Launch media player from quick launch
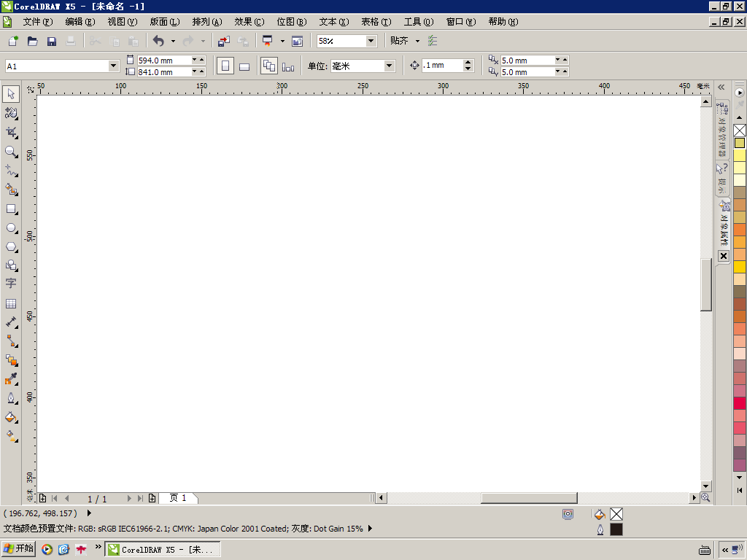Viewport: 747px width, 560px height. [x=47, y=550]
